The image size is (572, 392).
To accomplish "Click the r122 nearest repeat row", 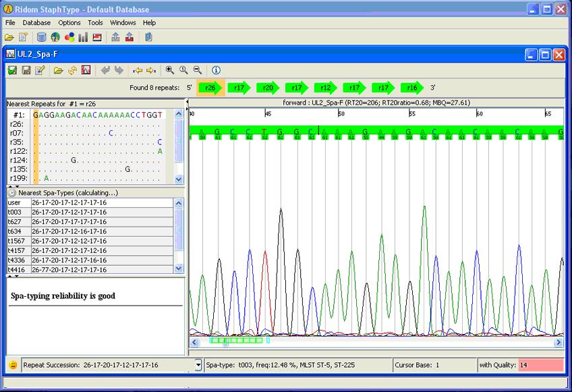I will [86, 151].
